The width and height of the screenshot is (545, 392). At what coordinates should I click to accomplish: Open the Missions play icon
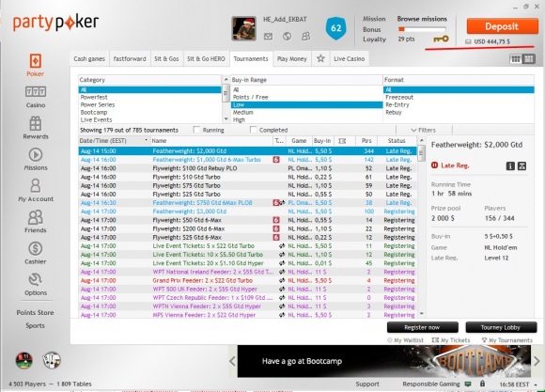[x=36, y=155]
